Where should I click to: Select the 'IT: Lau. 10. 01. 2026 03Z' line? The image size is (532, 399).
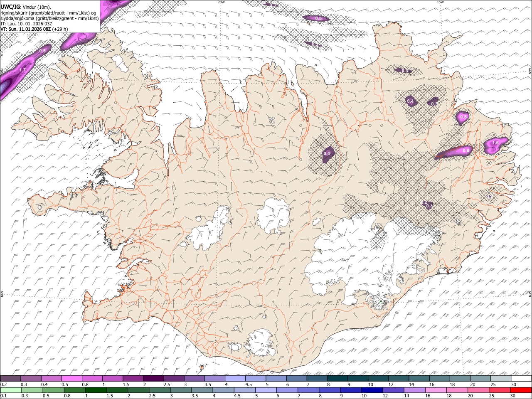click(x=26, y=24)
